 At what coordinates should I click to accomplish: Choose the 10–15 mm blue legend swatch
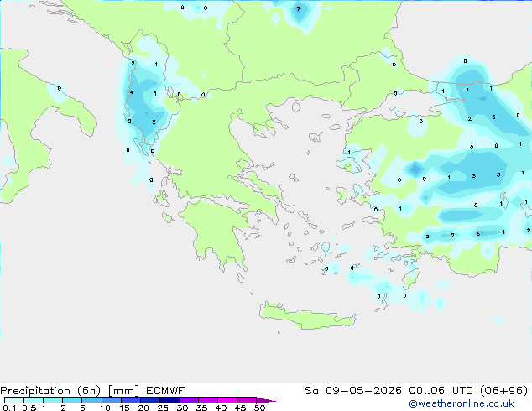coord(111,400)
